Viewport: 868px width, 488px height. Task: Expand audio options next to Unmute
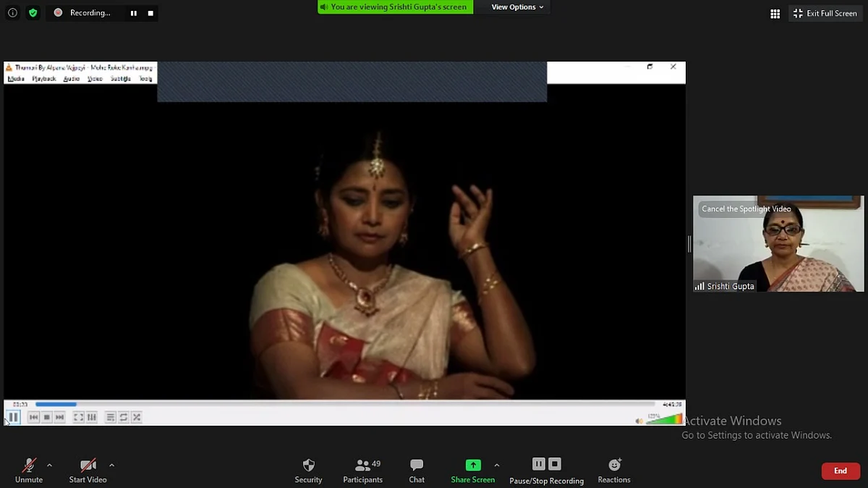pos(49,465)
